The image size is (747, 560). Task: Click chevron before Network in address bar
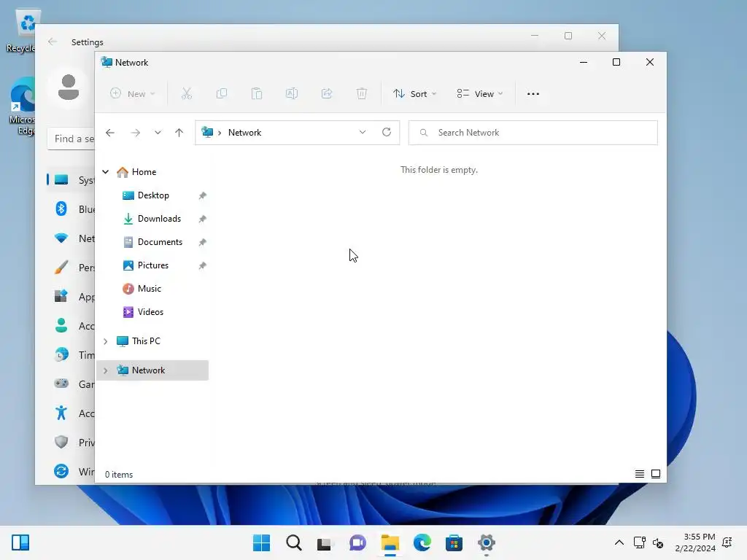(x=220, y=133)
